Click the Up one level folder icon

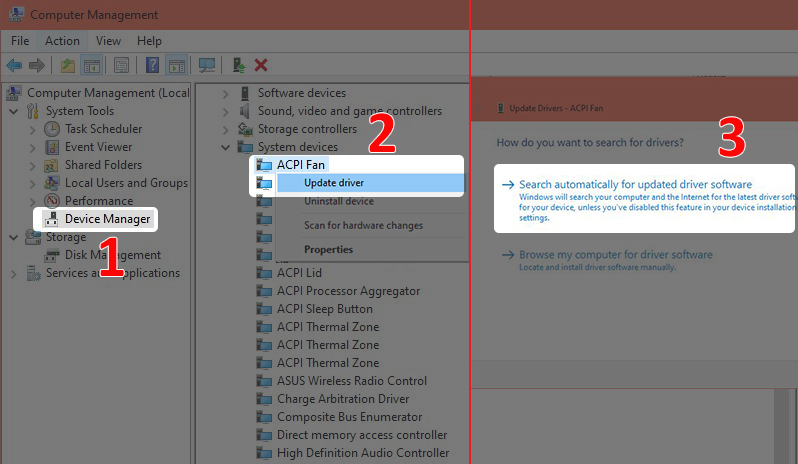pyautogui.click(x=67, y=65)
